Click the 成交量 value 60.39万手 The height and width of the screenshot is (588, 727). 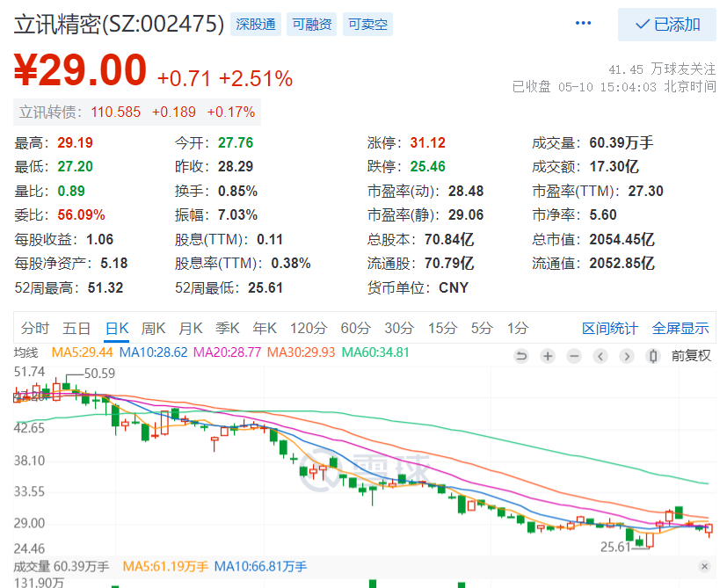pos(622,143)
